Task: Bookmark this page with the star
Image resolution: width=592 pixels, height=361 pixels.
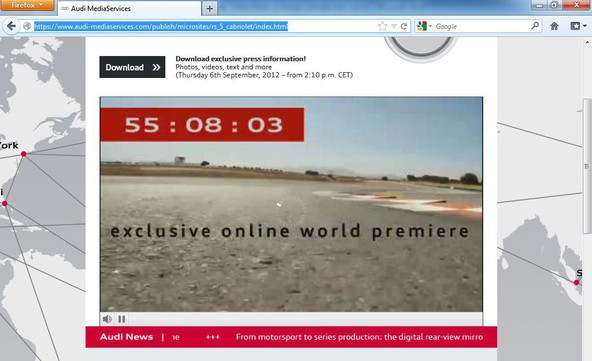Action: click(382, 26)
